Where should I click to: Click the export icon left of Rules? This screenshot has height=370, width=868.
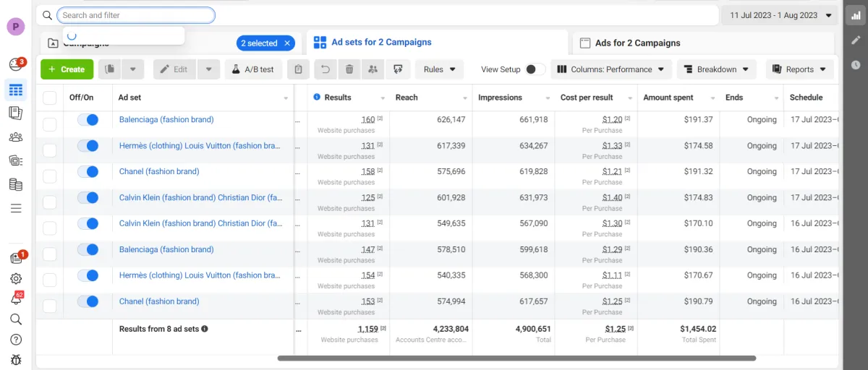(x=398, y=69)
